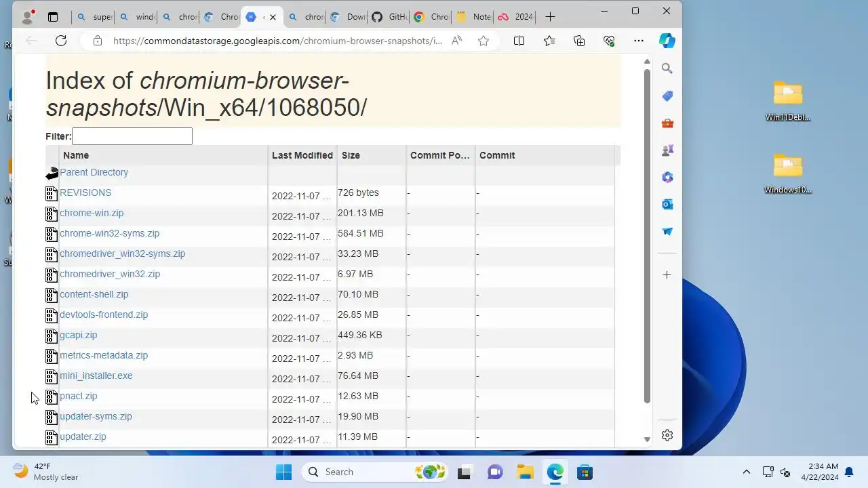Viewport: 868px width, 488px height.
Task: Show hidden system tray icons chevron
Action: 747,472
